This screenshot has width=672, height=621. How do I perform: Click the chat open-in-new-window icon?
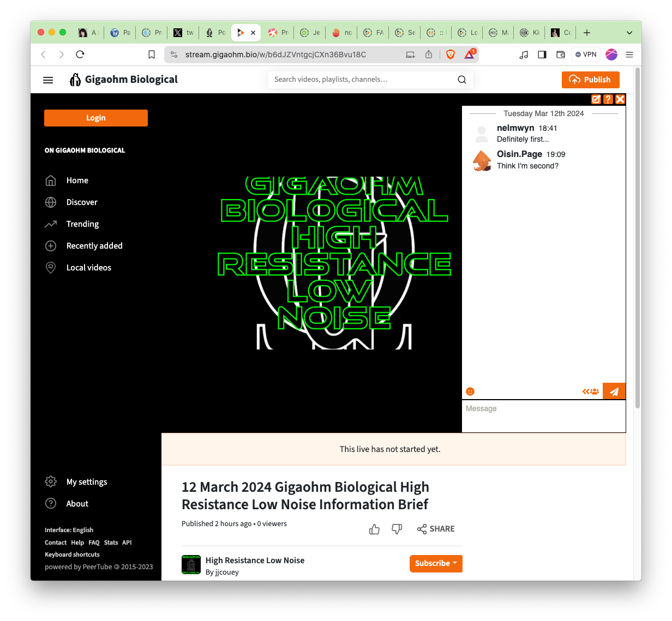(x=596, y=99)
